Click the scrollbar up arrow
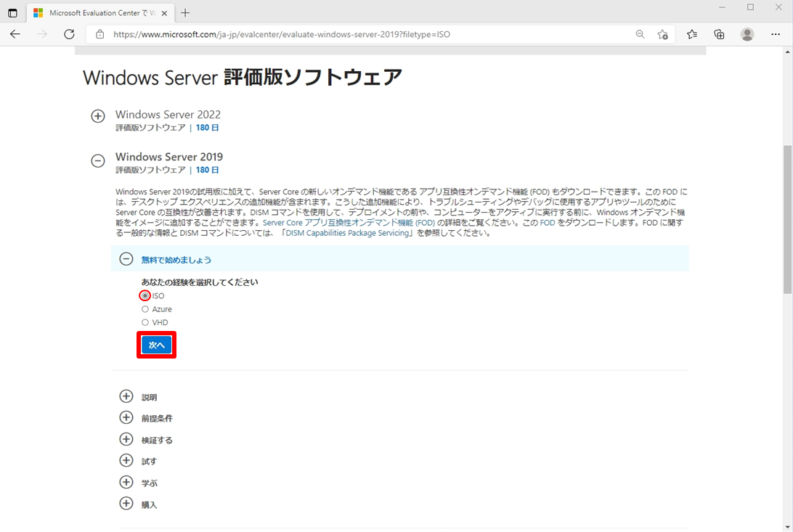793x532 pixels. (x=787, y=52)
